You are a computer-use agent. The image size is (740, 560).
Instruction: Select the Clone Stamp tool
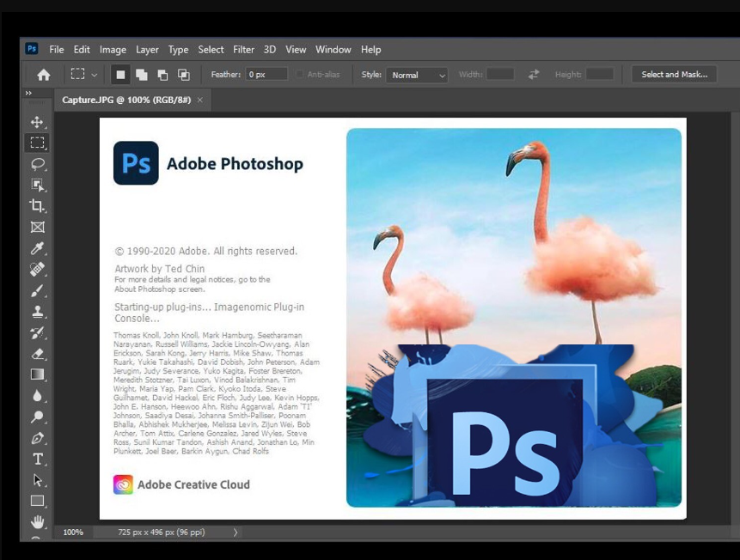37,312
